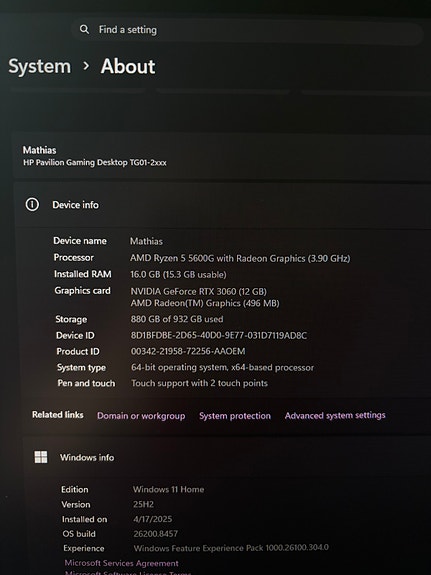The width and height of the screenshot is (431, 575).
Task: Click the About breadcrumb title
Action: click(x=128, y=66)
